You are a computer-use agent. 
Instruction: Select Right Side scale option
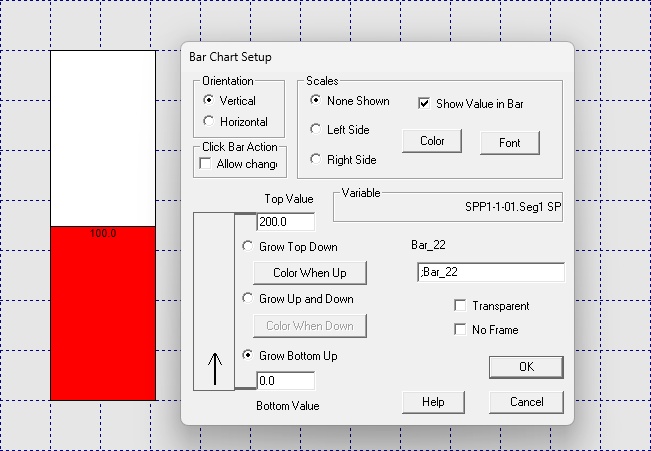(316, 159)
